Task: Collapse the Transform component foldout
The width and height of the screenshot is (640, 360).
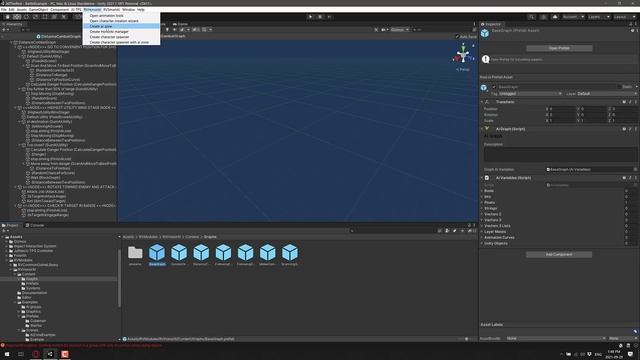Action: [x=482, y=102]
